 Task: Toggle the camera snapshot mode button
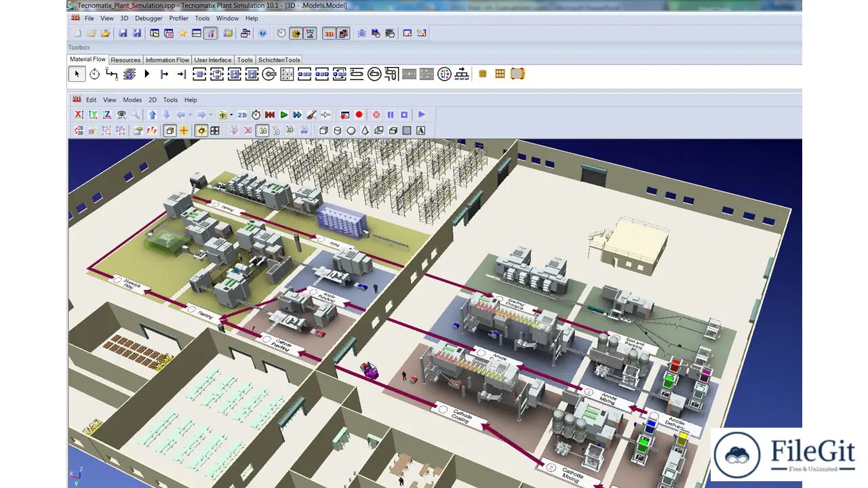(x=262, y=131)
